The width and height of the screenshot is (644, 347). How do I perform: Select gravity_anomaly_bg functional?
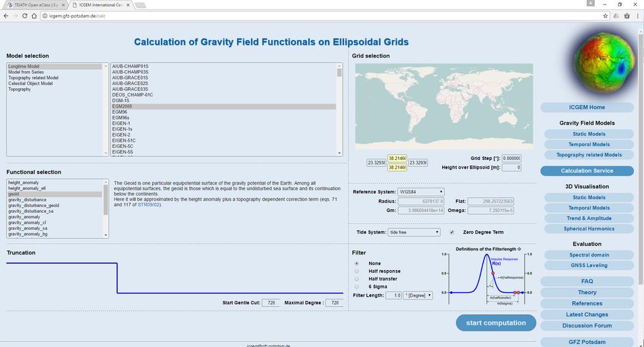click(x=55, y=234)
